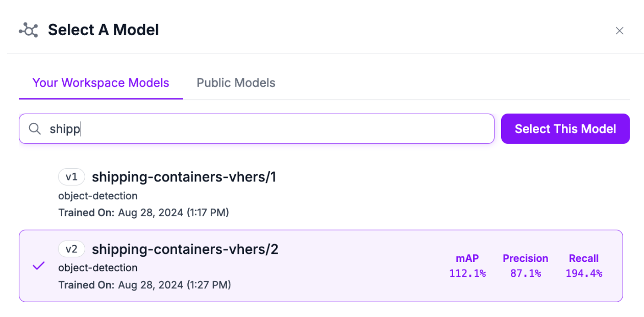Focus the search field containing "shipp"
Image resolution: width=644 pixels, height=317 pixels.
(x=265, y=129)
